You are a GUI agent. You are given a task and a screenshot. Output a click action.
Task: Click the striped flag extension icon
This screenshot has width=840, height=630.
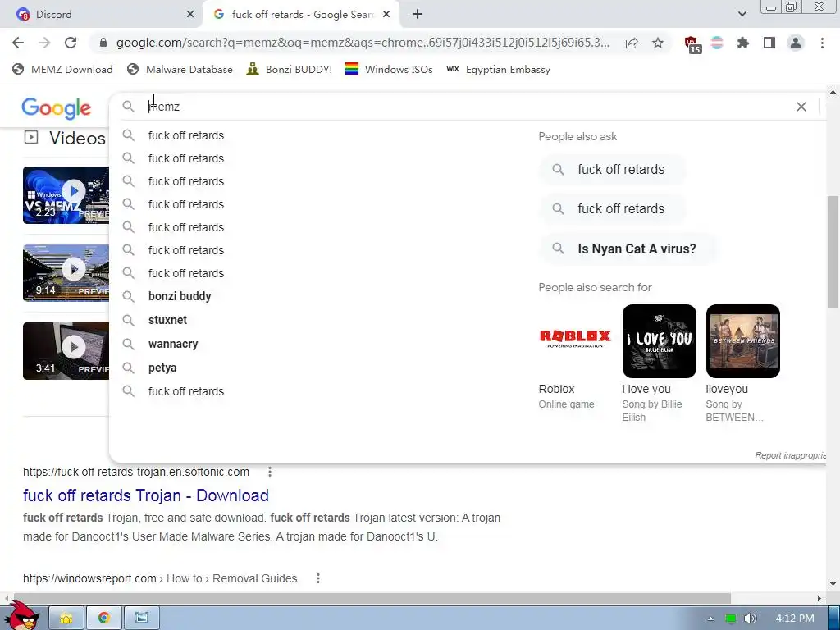[717, 43]
